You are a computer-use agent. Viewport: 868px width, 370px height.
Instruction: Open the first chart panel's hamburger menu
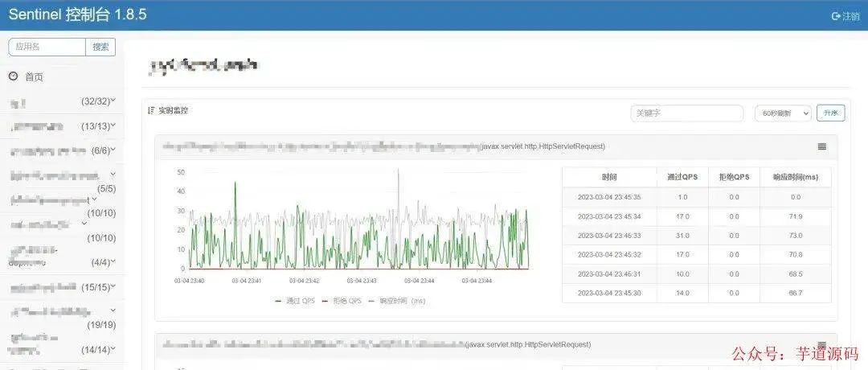(822, 146)
